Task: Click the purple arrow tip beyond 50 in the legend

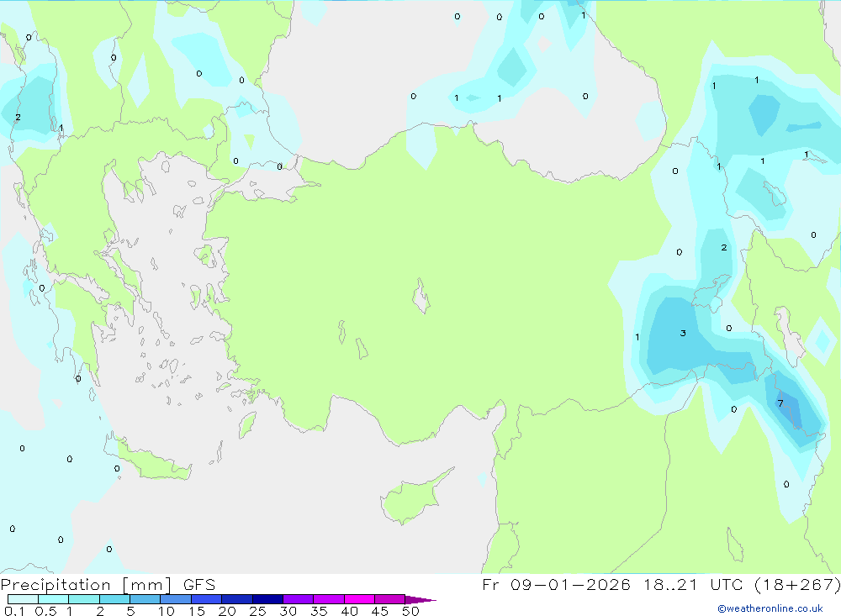Action: (x=420, y=599)
